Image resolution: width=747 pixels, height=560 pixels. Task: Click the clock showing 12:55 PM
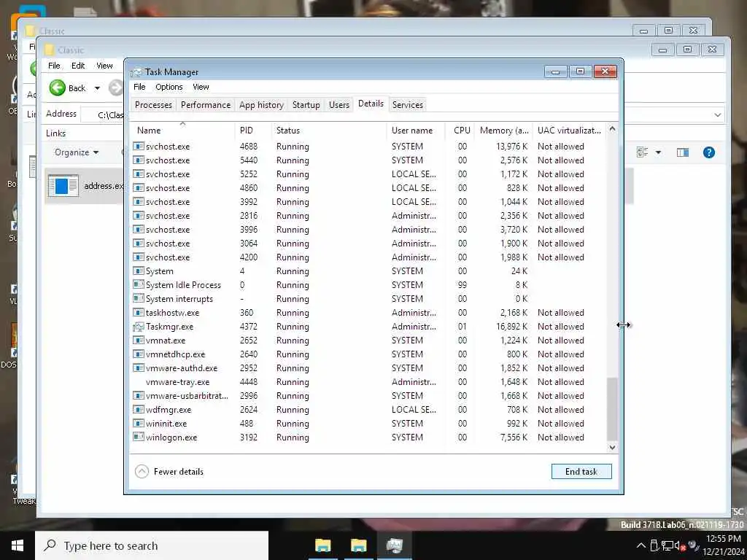coord(723,539)
